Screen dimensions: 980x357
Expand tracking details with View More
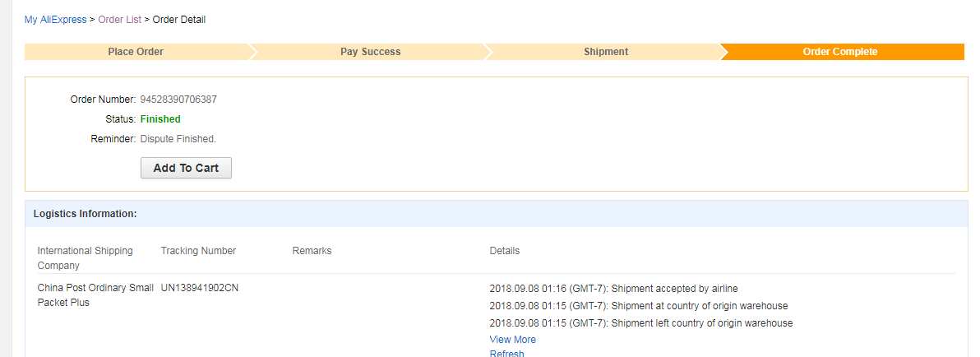pyautogui.click(x=512, y=340)
